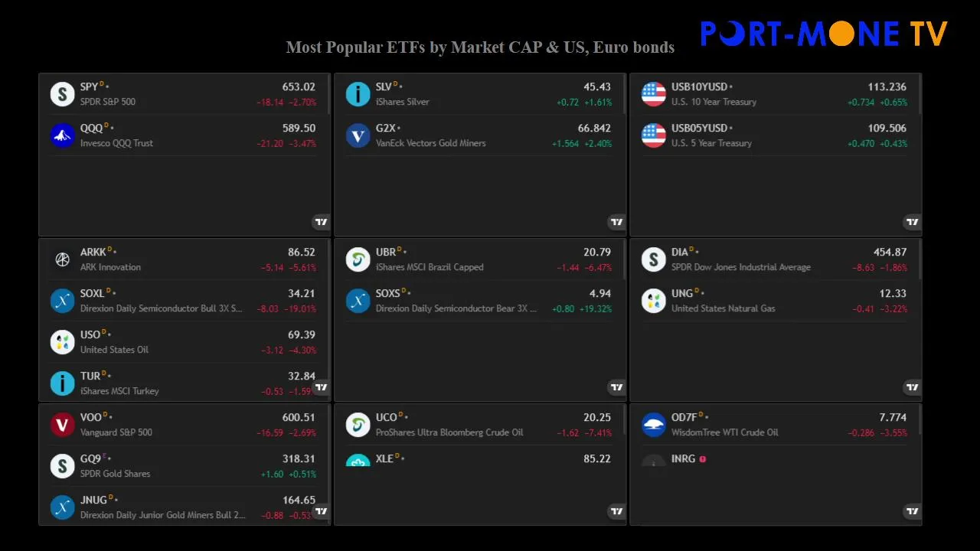Open TradingView logo in the SPY widget
The width and height of the screenshot is (980, 551).
(321, 222)
